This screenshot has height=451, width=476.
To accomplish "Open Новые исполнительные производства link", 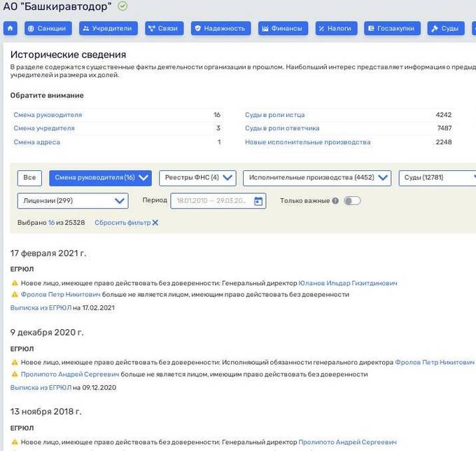I will (x=307, y=142).
